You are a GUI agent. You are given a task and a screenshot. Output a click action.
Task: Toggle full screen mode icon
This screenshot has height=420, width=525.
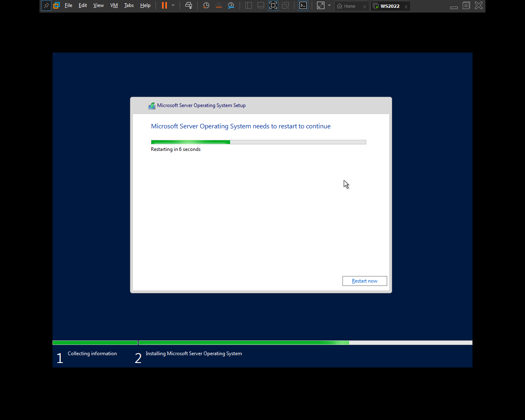[x=273, y=6]
